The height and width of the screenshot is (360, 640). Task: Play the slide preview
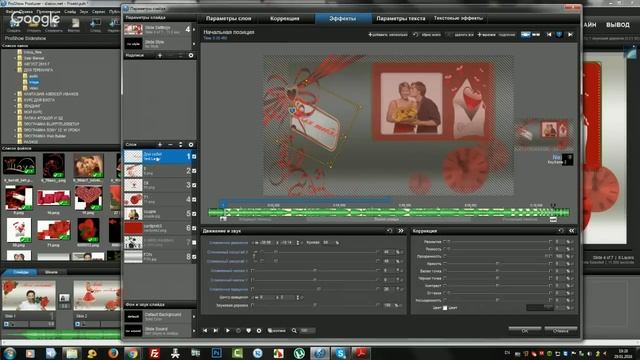[x=227, y=330]
